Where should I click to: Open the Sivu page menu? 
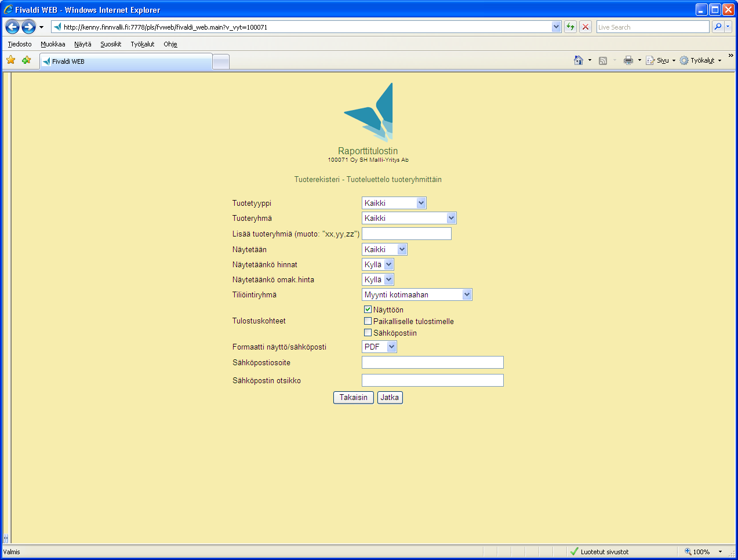(660, 60)
